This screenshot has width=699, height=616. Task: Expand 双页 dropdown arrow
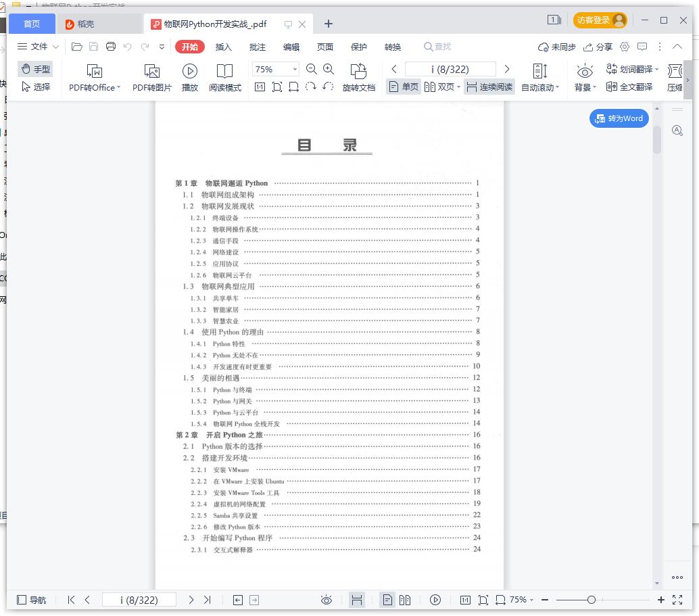click(x=459, y=87)
